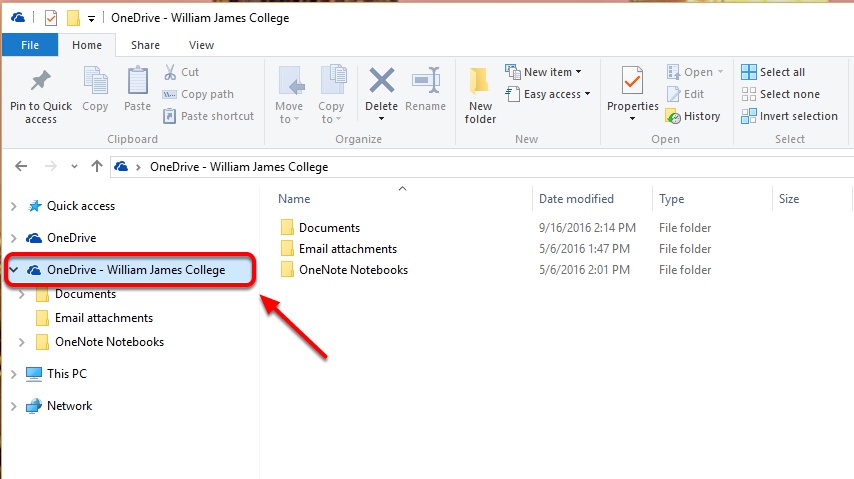Click Select none in ribbon
Screen dimensions: 854x479
[x=780, y=94]
